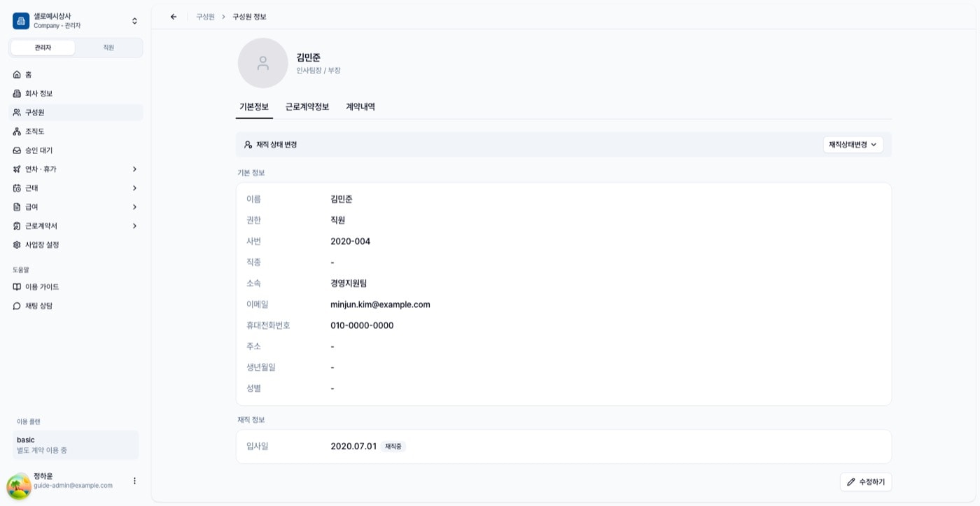Click the 회사 정보 building icon
This screenshot has width=980, height=506.
17,93
